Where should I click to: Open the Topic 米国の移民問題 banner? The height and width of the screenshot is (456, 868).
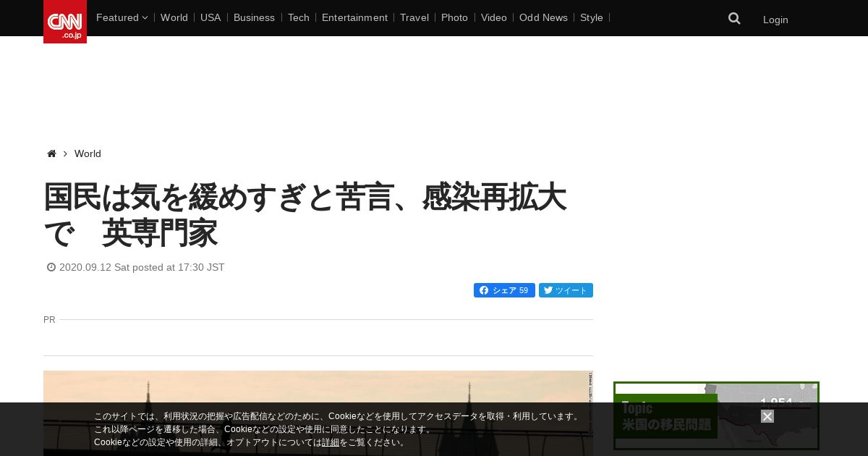(716, 416)
